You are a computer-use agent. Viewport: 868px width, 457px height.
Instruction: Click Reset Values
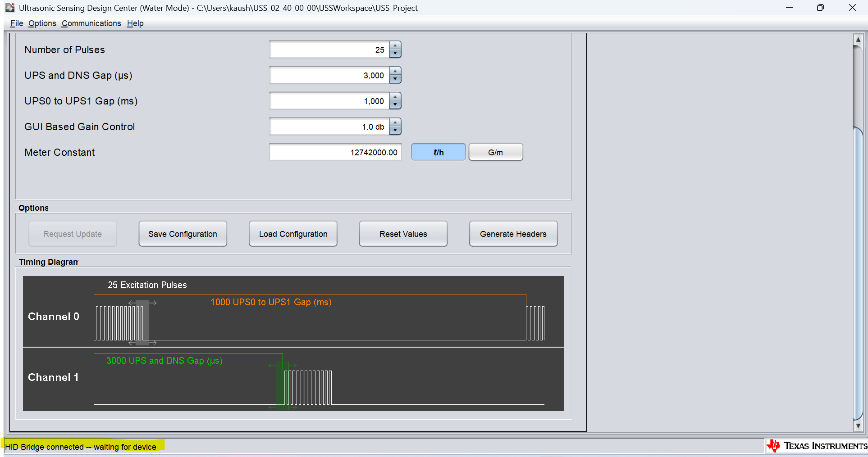click(x=403, y=234)
